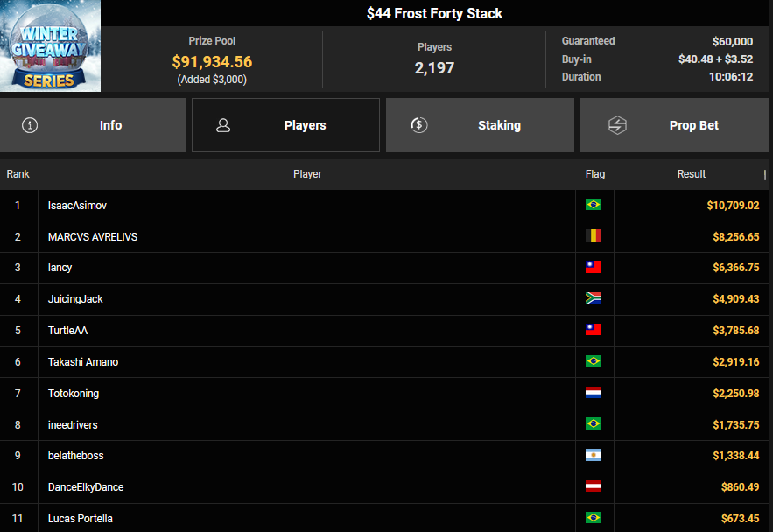Click the Players person icon
The width and height of the screenshot is (773, 532).
coord(223,125)
